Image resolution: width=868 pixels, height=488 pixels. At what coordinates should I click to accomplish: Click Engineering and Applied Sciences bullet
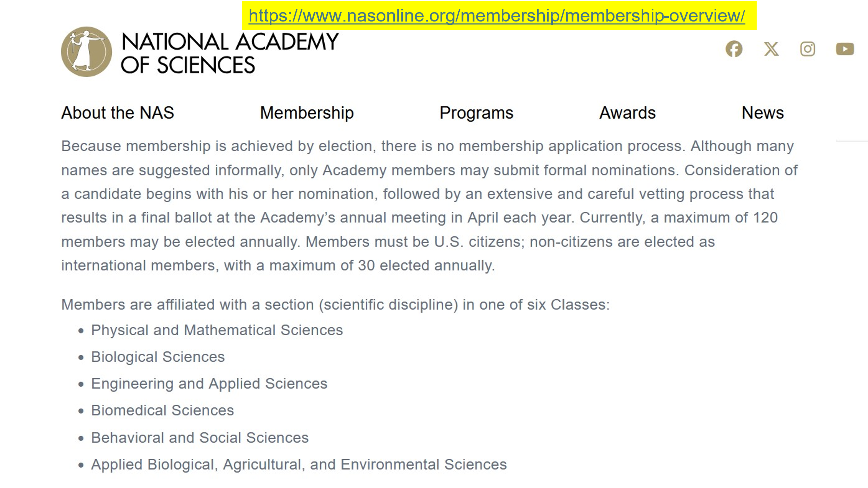coord(209,384)
